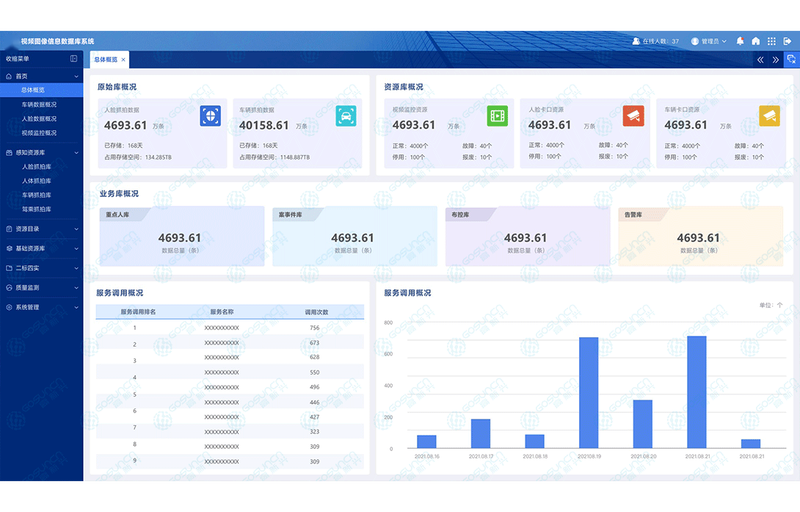Open 人脸数据概况 in the sidebar
Image resolution: width=800 pixels, height=512 pixels.
click(39, 119)
